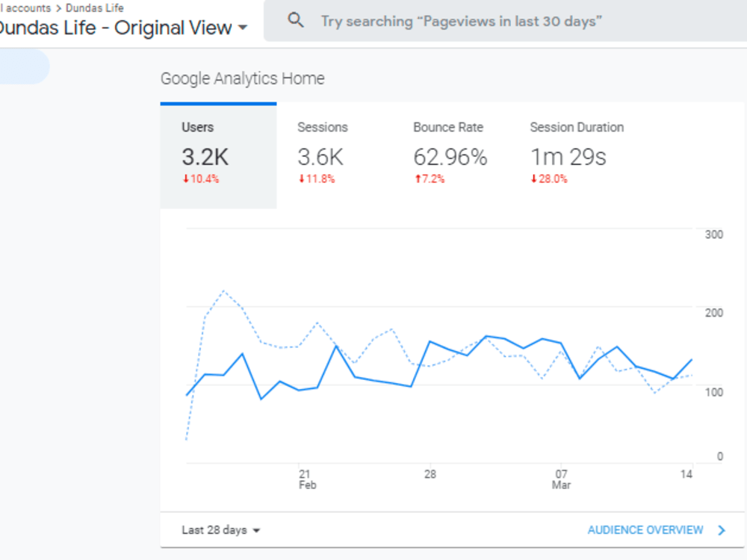The height and width of the screenshot is (560, 747).
Task: Click the 100 y-axis label
Action: click(x=713, y=393)
